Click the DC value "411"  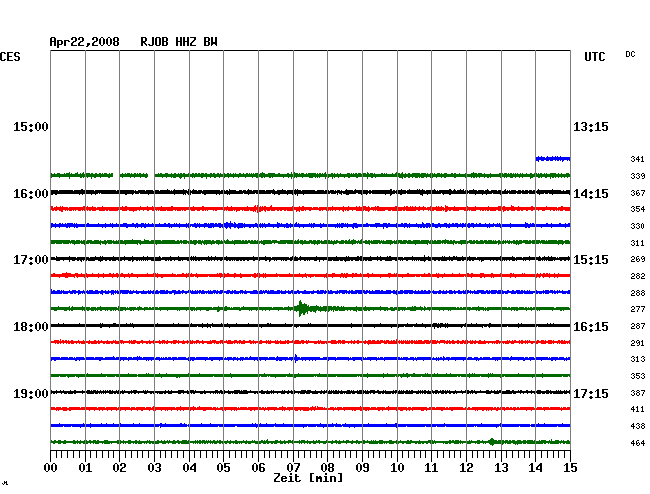pos(638,409)
